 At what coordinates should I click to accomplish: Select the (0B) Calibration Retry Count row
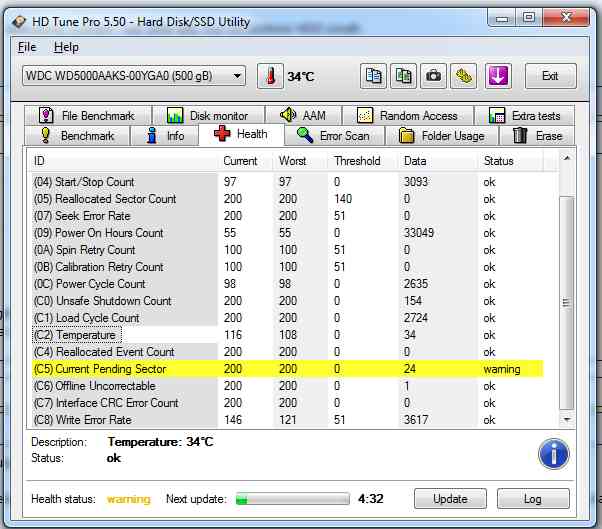coord(288,267)
